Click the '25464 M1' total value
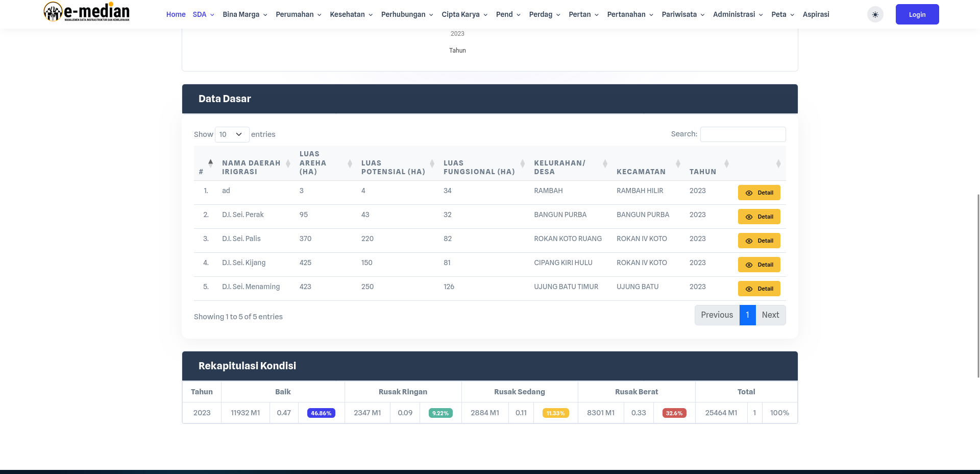The width and height of the screenshot is (980, 474). pos(721,413)
